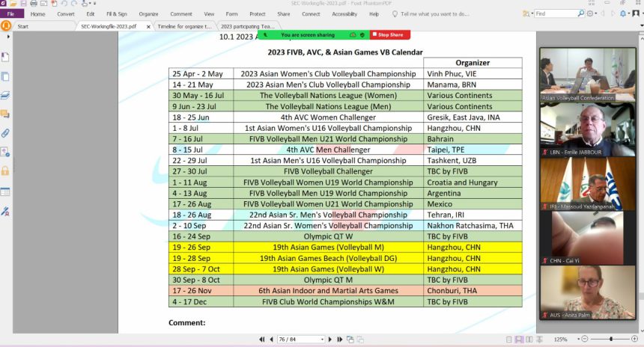Click the previous view back arrow in status bar

(x=350, y=340)
